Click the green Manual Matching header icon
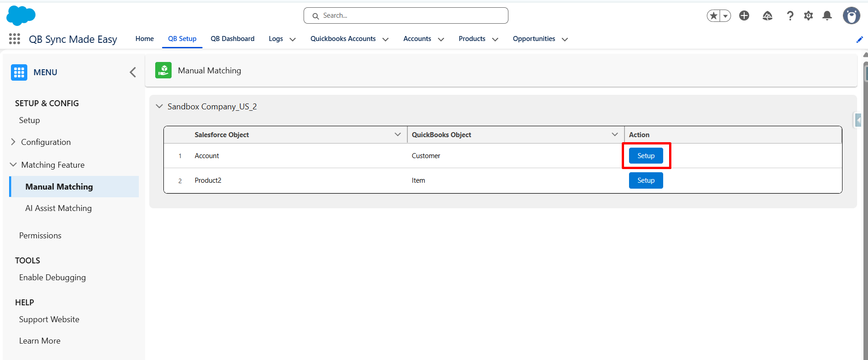 163,70
